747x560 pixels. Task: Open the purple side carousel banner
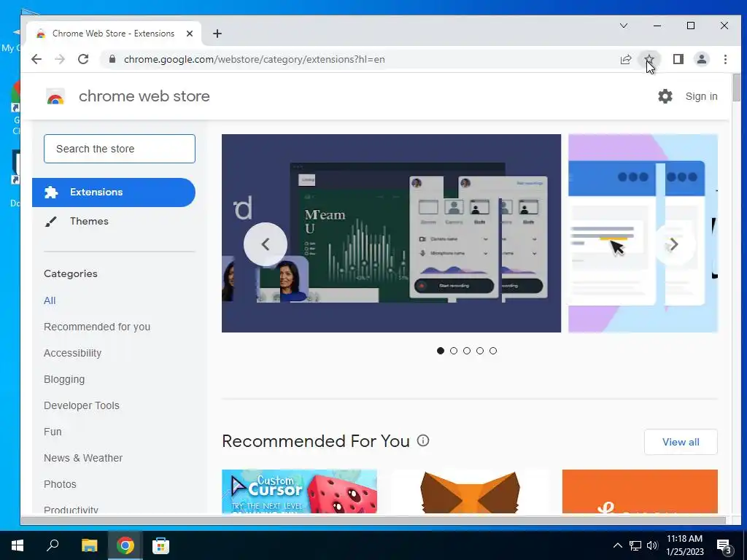pyautogui.click(x=643, y=233)
